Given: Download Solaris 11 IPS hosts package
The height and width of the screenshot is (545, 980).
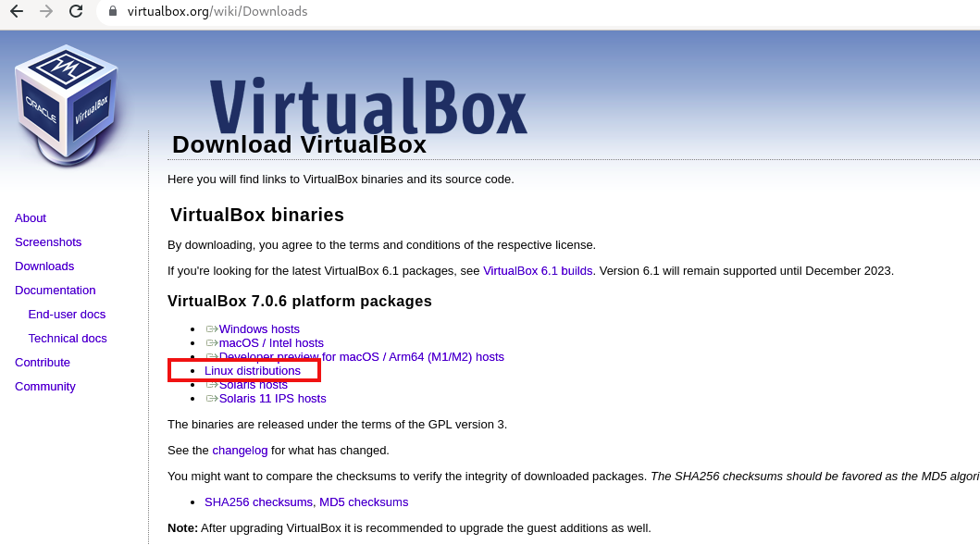Looking at the screenshot, I should tap(272, 399).
